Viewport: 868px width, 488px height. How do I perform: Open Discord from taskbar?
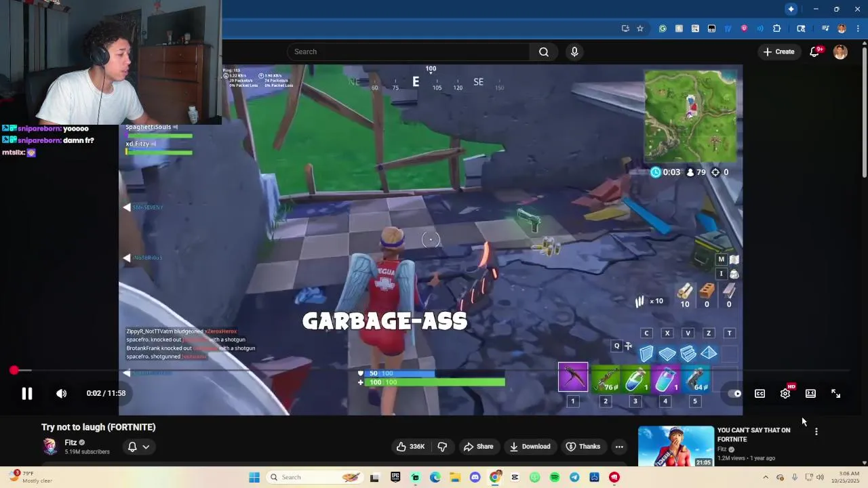(475, 477)
